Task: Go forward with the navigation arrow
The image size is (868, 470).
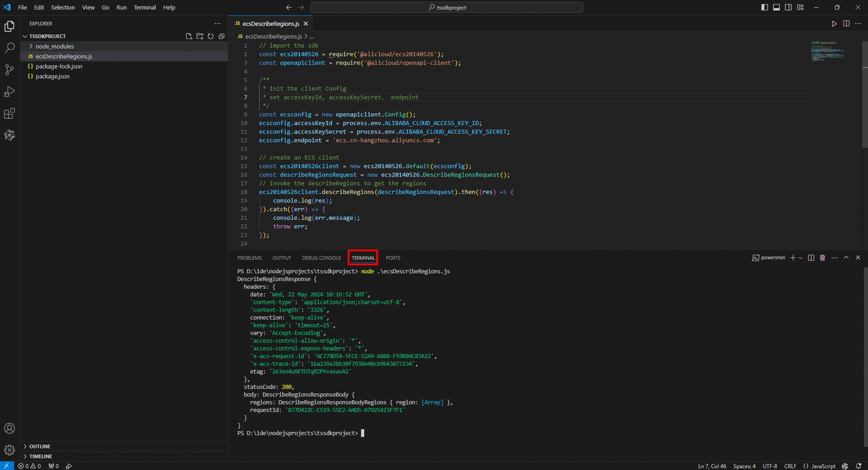Action: click(x=301, y=7)
